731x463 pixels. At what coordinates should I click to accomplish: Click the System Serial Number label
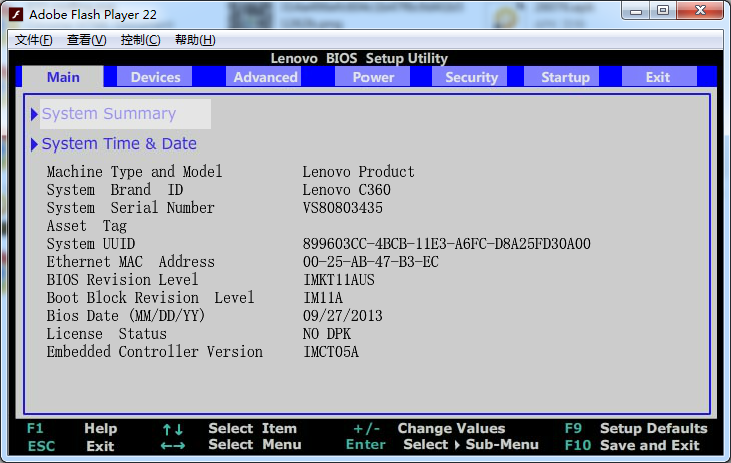(130, 207)
